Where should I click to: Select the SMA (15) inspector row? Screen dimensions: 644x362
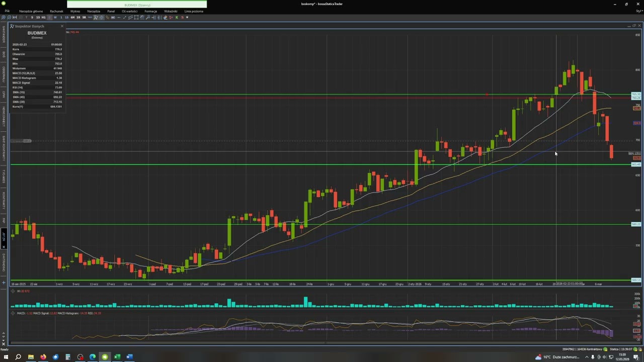click(x=37, y=93)
